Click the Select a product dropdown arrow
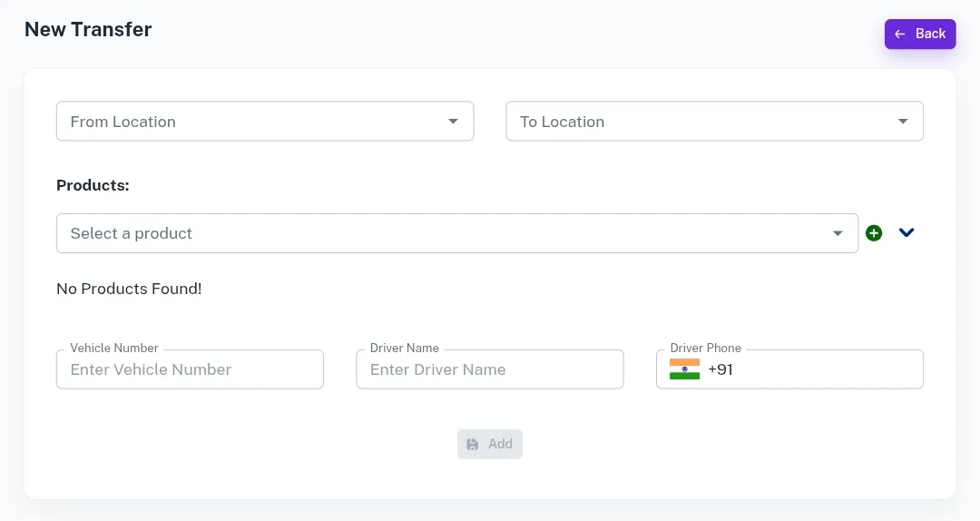 [838, 233]
